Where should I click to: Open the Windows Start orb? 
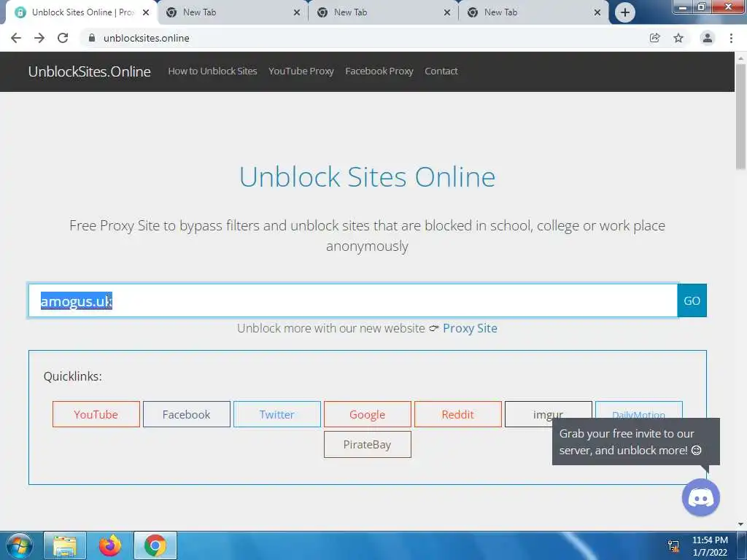20,545
